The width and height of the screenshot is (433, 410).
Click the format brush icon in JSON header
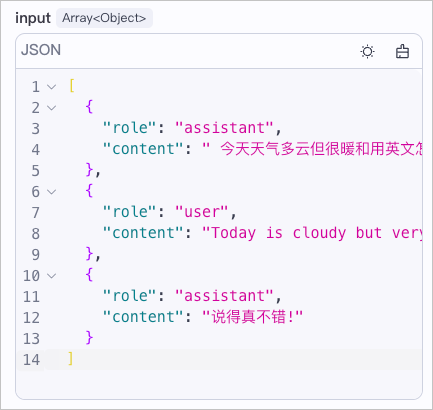(402, 52)
